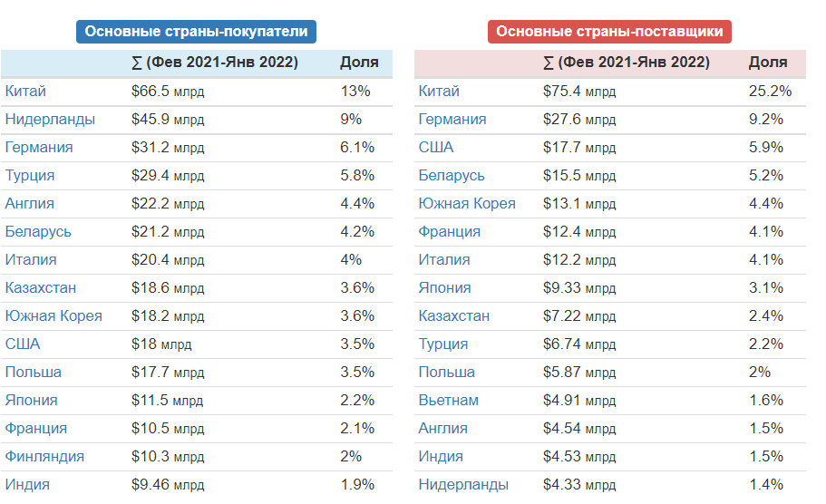The width and height of the screenshot is (826, 504).
Task: Click Индия in the suppliers table
Action: [x=441, y=457]
